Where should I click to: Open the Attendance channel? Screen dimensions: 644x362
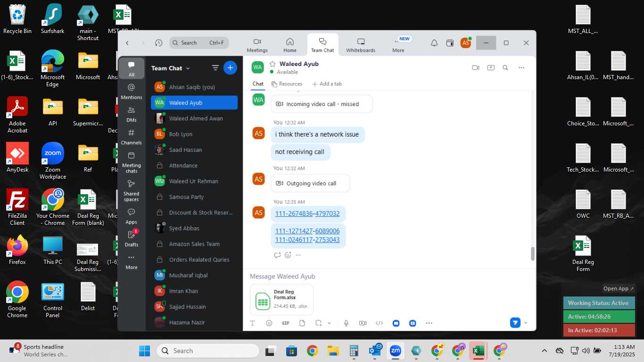click(x=194, y=165)
